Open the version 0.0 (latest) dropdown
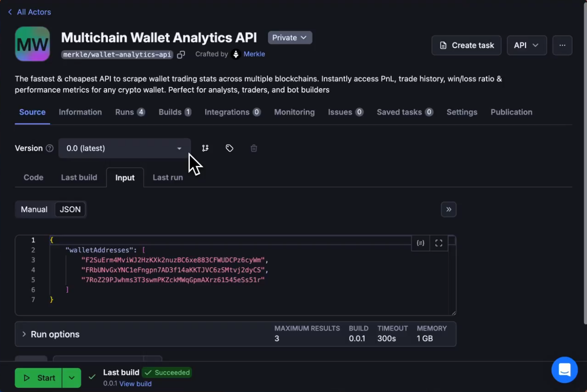 (x=124, y=148)
